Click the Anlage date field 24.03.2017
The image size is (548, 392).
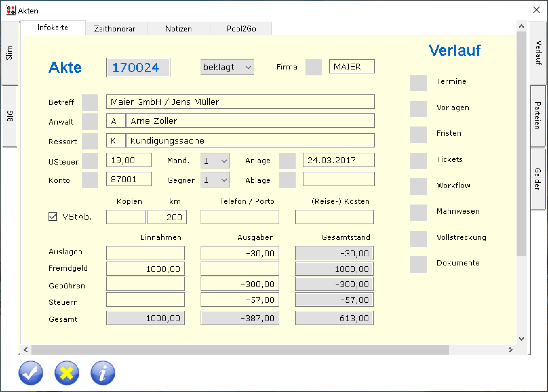[x=339, y=160]
